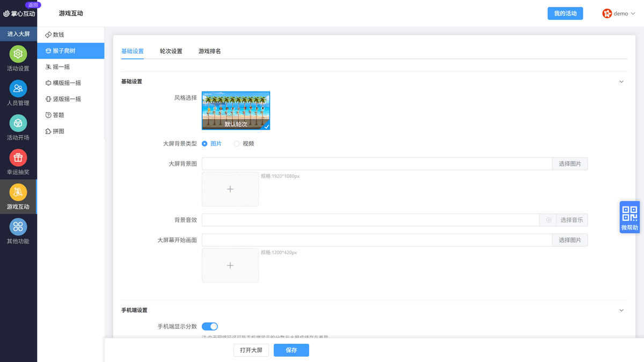Select 游戏互动 sidebar icon
The image size is (644, 362).
pos(18,192)
